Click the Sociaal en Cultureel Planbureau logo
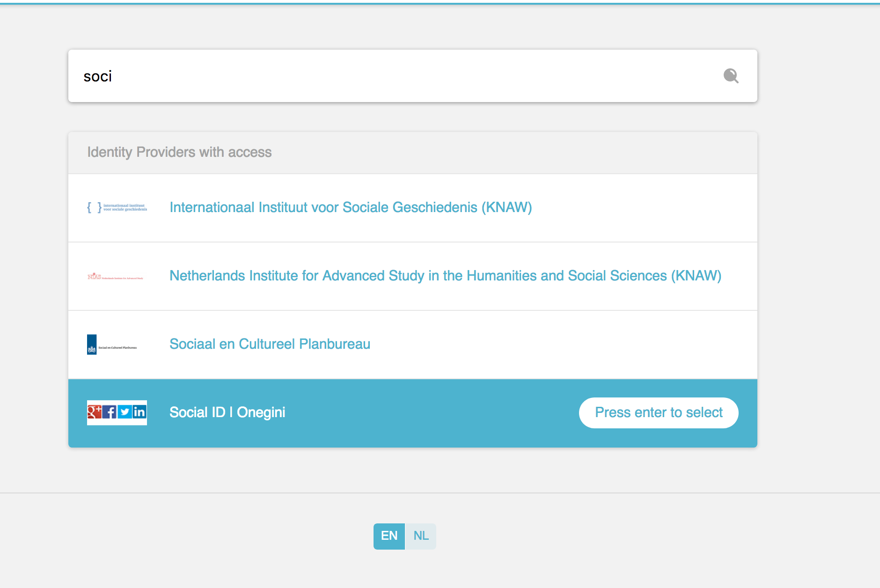This screenshot has height=588, width=880. 112,345
